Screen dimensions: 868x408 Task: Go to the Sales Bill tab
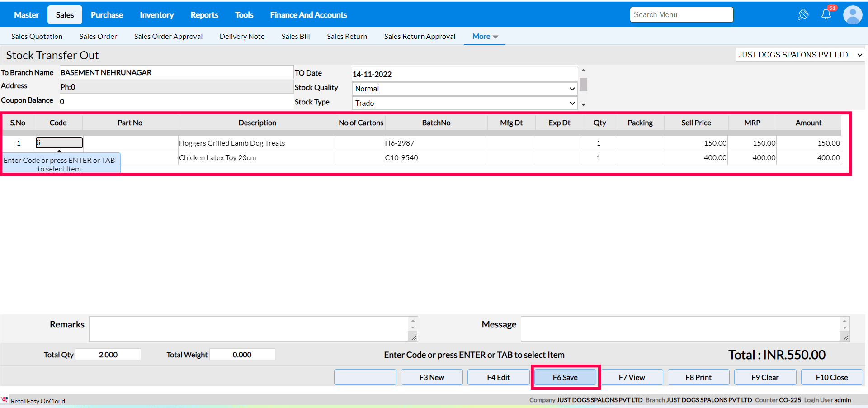point(295,37)
